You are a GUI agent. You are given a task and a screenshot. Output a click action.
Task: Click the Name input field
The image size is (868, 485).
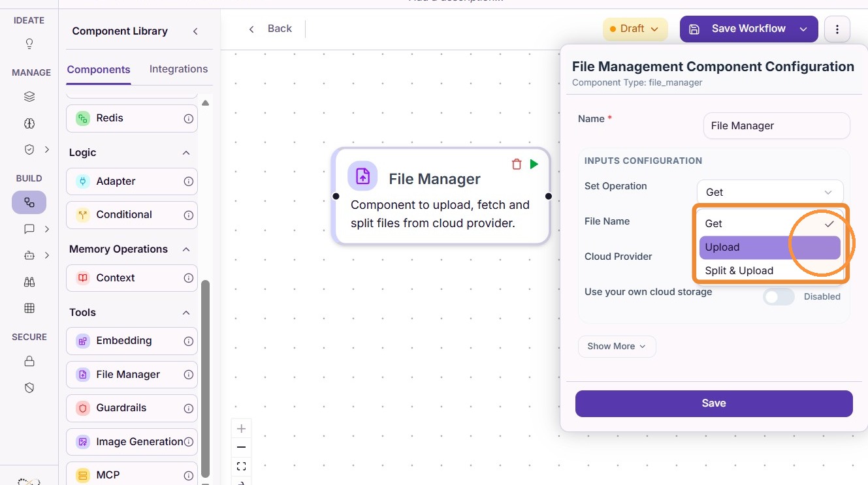coord(777,126)
